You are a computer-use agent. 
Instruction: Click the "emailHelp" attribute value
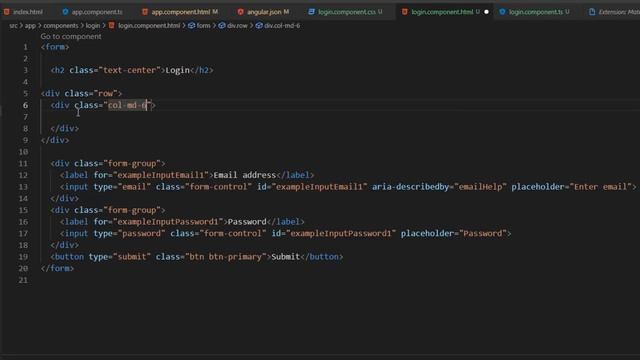coord(480,187)
